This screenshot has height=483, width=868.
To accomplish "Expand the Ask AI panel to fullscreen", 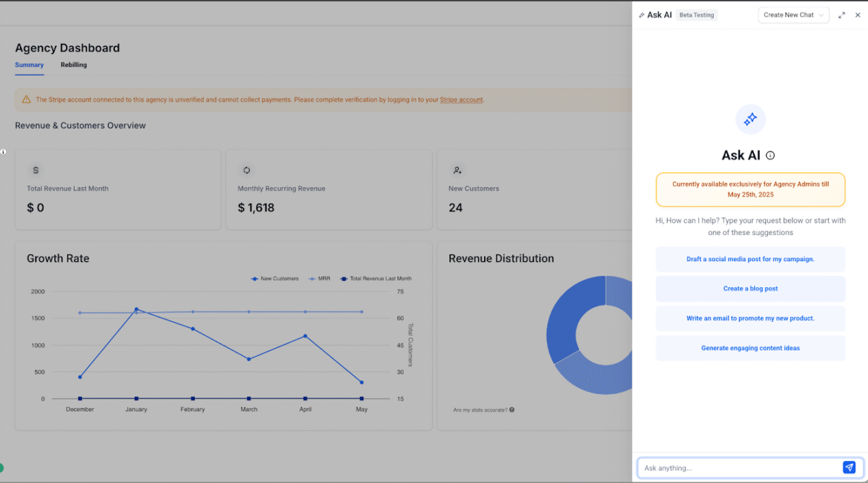I will pyautogui.click(x=841, y=15).
